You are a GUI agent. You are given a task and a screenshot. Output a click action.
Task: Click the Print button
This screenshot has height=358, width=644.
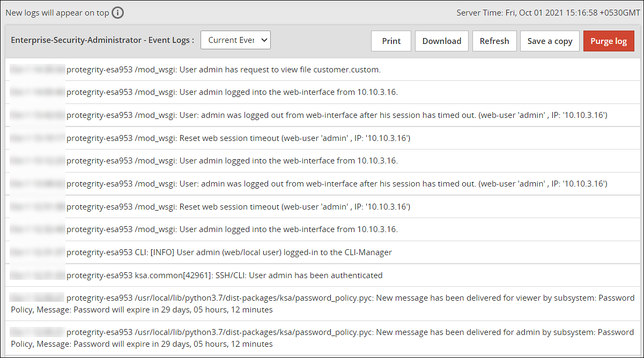tap(391, 41)
